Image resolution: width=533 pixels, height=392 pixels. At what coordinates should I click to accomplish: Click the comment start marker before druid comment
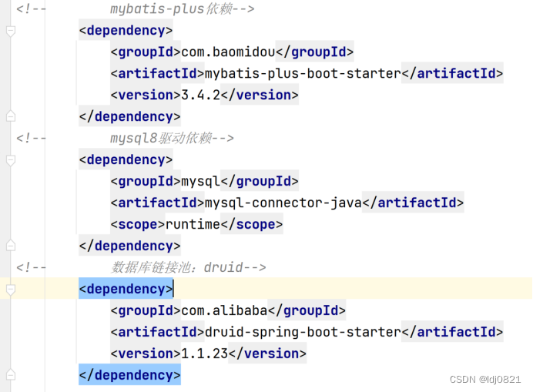(31, 267)
